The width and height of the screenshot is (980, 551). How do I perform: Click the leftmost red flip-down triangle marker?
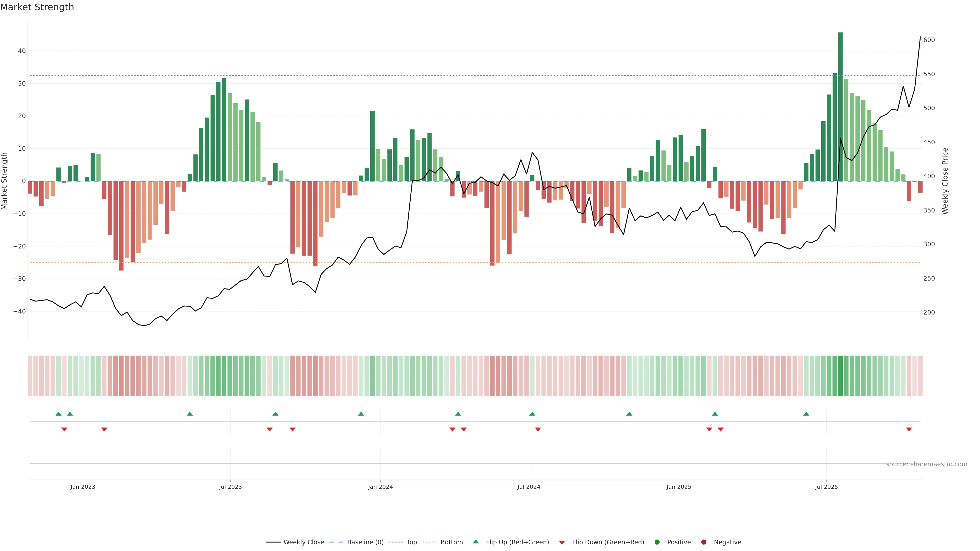(x=64, y=429)
